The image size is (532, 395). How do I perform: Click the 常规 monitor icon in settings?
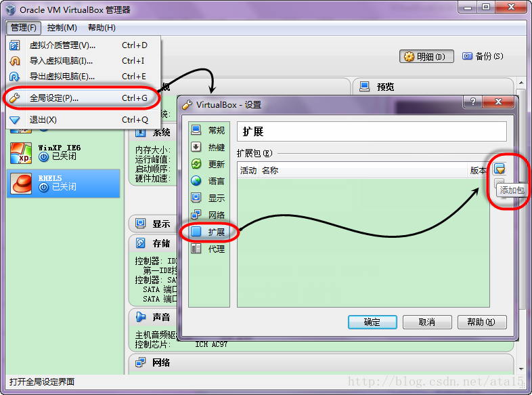click(x=196, y=129)
